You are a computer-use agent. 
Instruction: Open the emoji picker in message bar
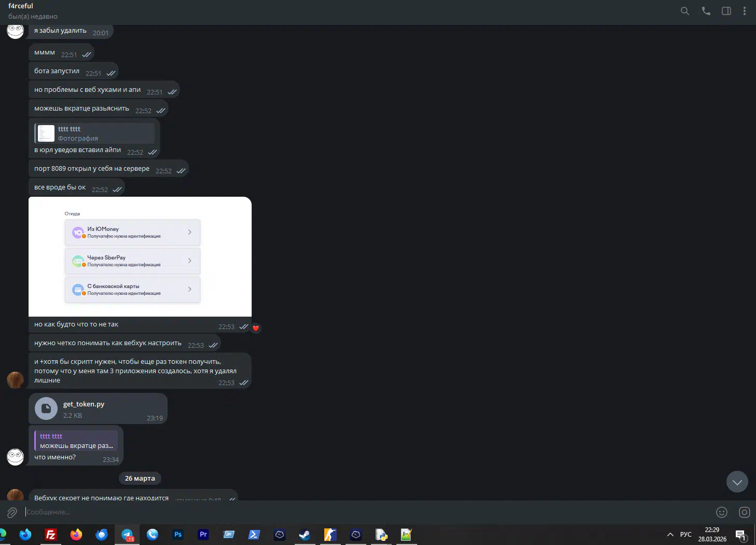tap(722, 512)
